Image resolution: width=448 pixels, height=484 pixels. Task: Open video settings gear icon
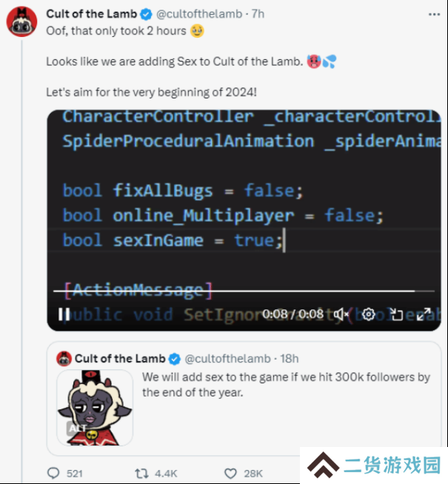click(368, 315)
